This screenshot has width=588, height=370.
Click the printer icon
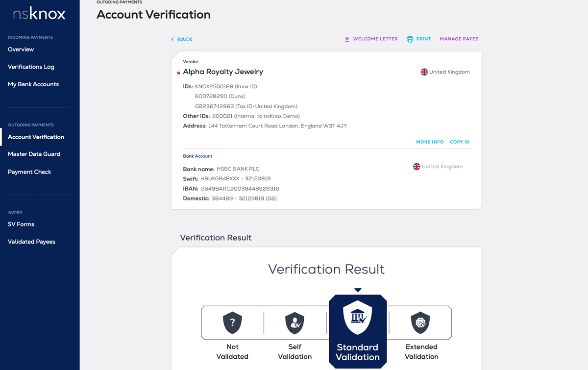(x=410, y=39)
